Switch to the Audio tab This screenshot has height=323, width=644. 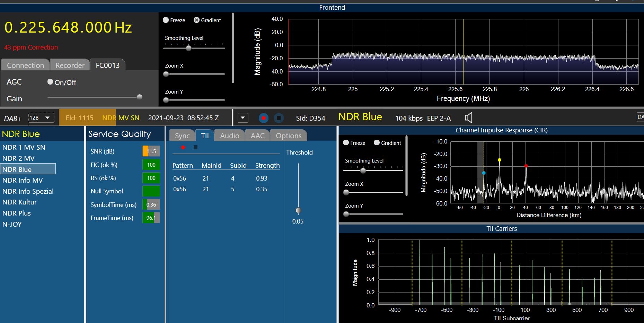(x=229, y=136)
